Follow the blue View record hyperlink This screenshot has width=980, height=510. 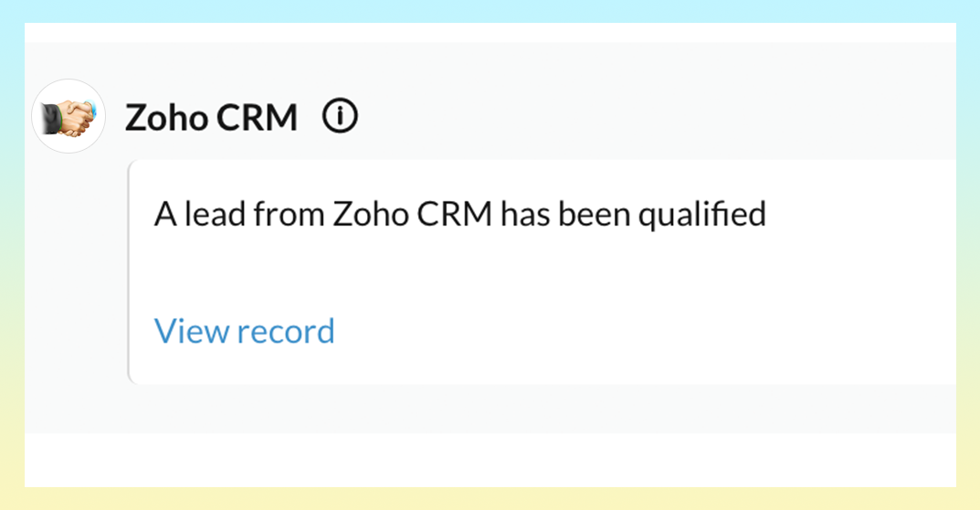[x=245, y=331]
